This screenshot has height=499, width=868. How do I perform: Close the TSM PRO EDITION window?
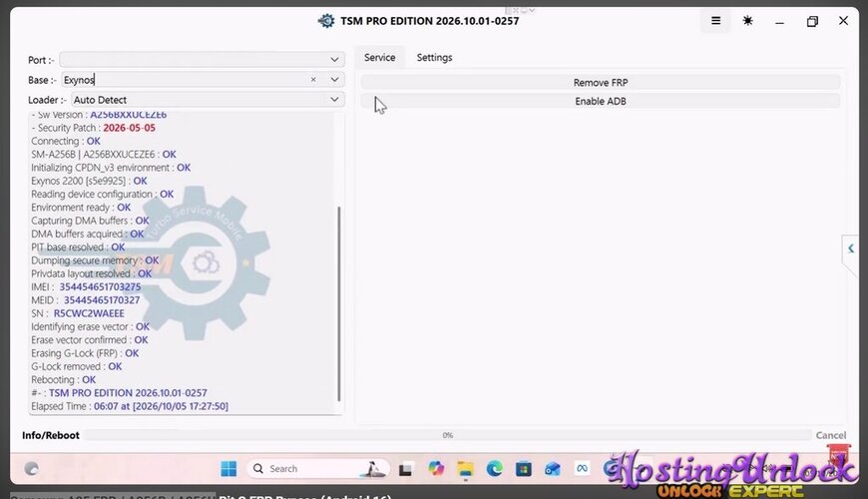click(x=843, y=21)
